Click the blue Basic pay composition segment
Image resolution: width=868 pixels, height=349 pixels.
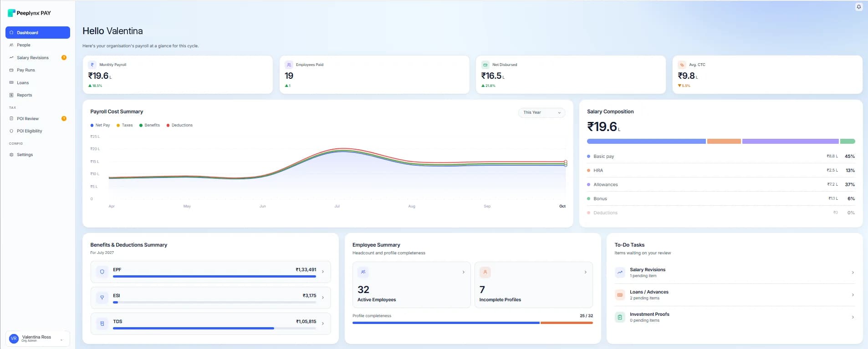point(646,142)
